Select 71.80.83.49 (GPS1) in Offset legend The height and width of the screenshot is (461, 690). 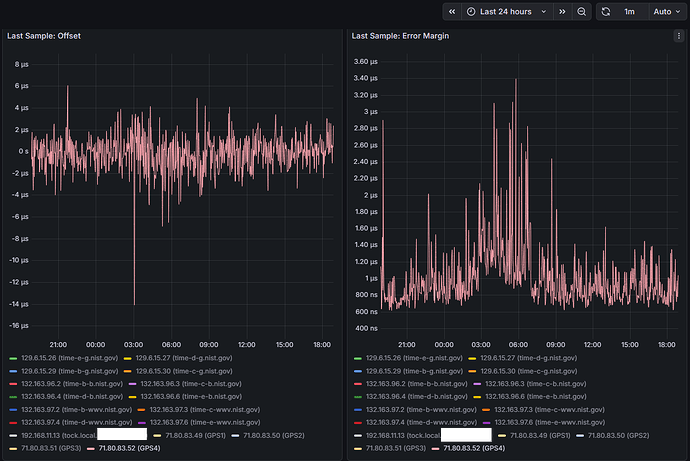(195, 435)
